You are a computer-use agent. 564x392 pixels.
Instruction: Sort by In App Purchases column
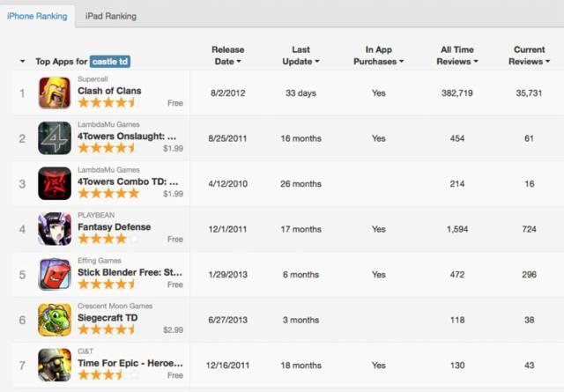pyautogui.click(x=378, y=55)
